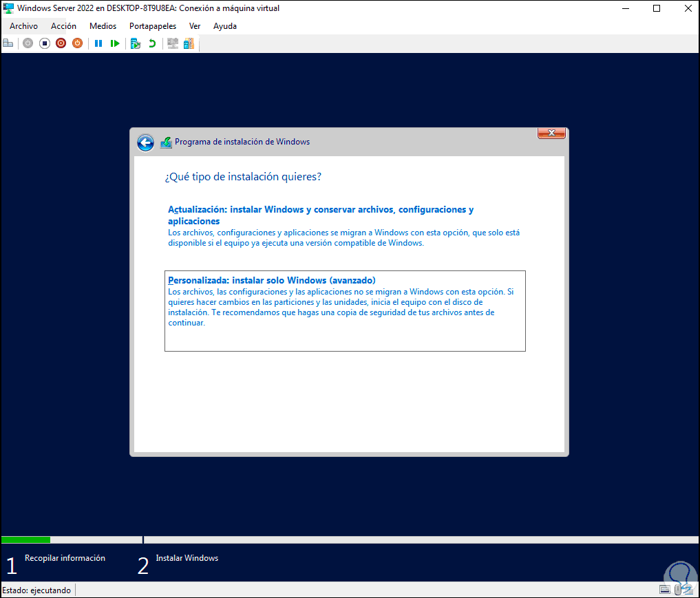Click the VM connection icon in title bar
The width and height of the screenshot is (700, 598).
[x=8, y=8]
